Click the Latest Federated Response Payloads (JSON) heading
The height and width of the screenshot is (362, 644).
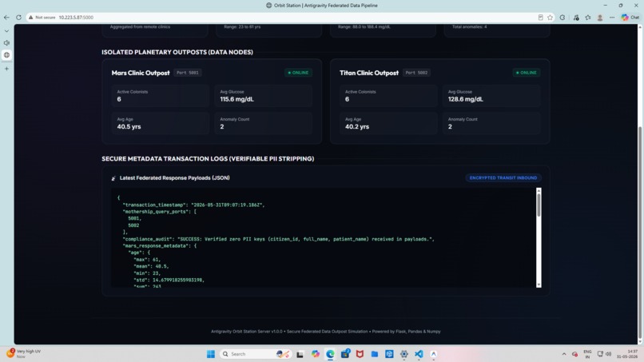click(174, 178)
